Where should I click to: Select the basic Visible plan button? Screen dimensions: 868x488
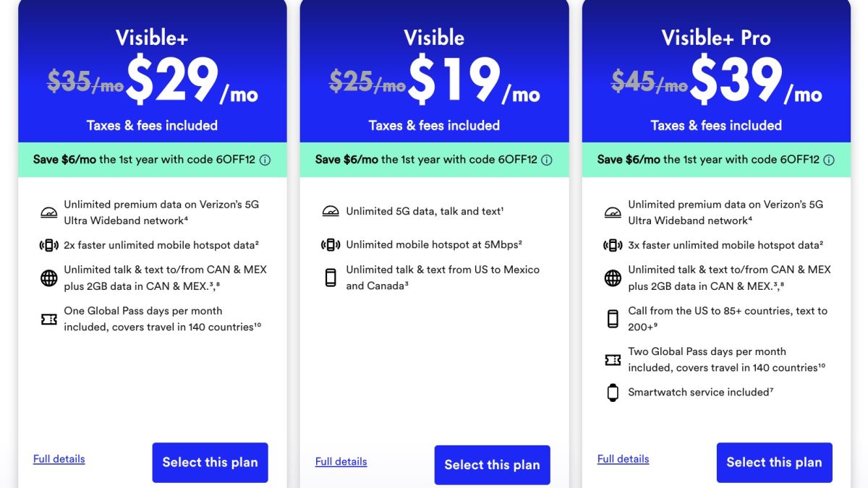(x=492, y=465)
